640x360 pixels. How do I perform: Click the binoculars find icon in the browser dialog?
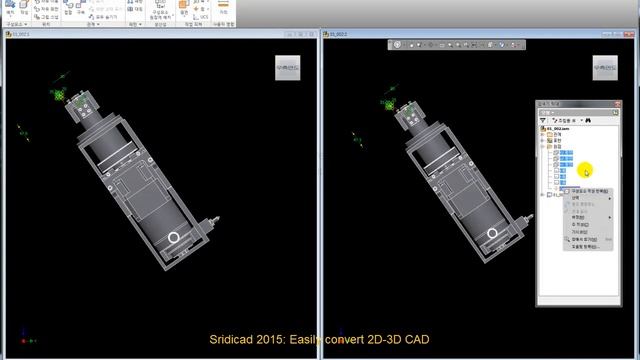pos(588,120)
